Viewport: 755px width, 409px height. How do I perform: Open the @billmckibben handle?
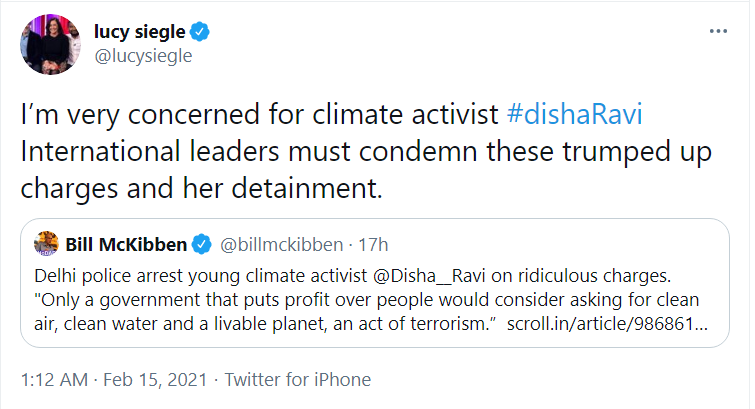pyautogui.click(x=282, y=245)
